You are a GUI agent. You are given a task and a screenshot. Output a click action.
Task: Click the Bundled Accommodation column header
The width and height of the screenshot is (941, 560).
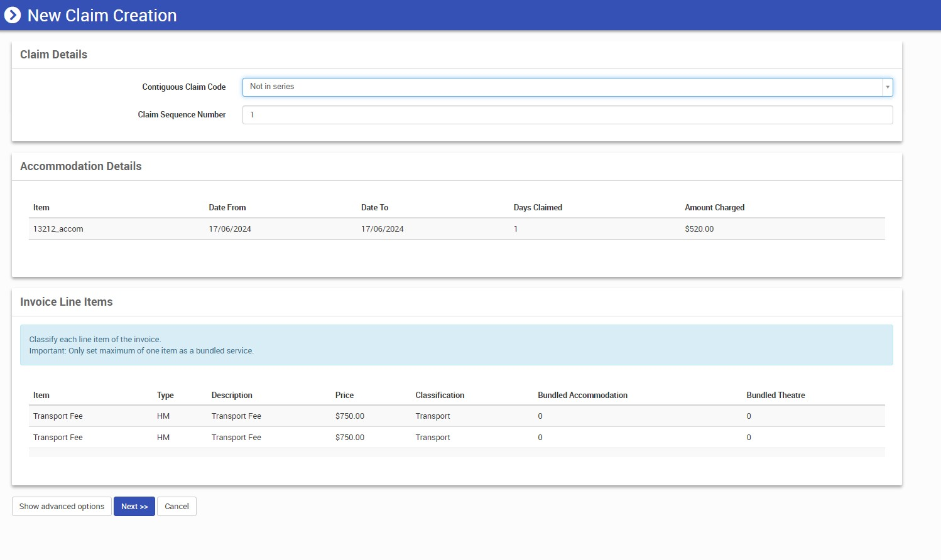(x=582, y=396)
